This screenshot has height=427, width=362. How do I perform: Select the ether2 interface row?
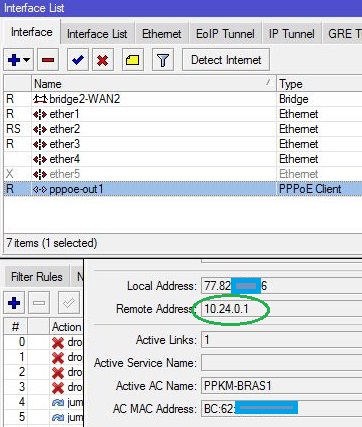tap(183, 129)
